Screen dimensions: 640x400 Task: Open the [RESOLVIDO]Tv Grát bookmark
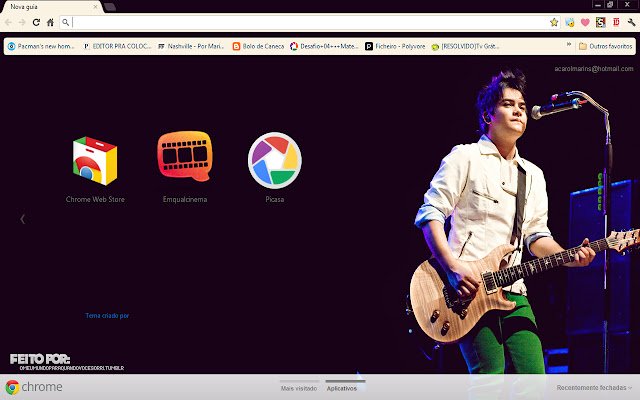465,47
